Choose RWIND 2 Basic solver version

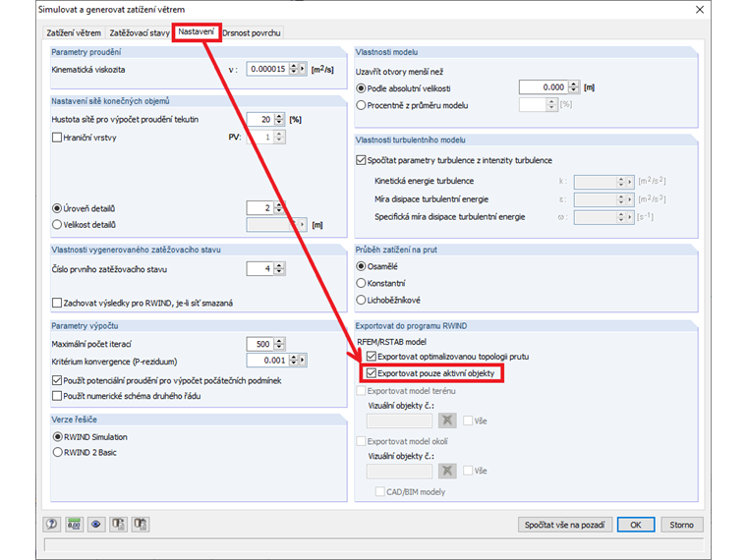pyautogui.click(x=58, y=452)
